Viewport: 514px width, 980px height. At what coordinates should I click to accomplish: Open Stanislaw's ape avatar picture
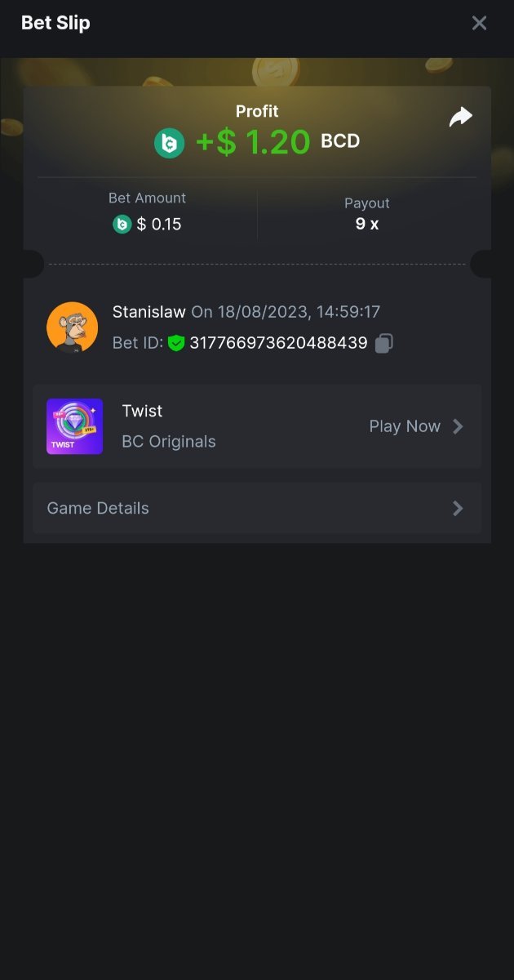click(x=73, y=327)
